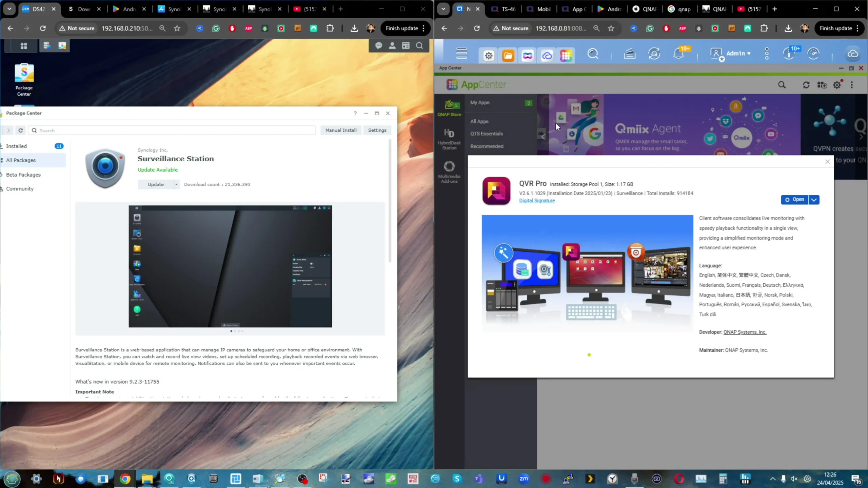This screenshot has height=488, width=868.
Task: Open QNAP event notifications bell
Action: (679, 54)
